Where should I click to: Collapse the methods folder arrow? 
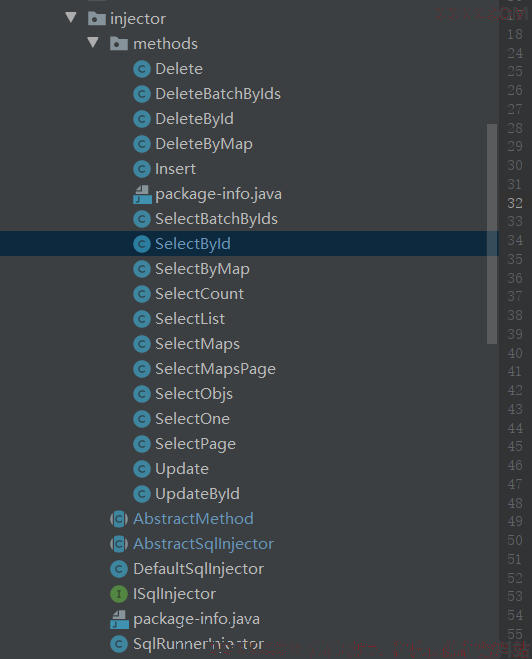[x=93, y=42]
